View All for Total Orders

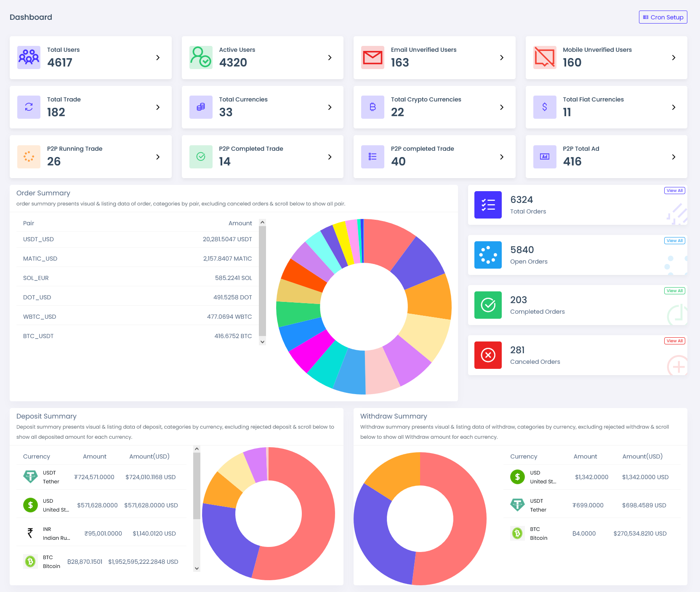click(x=674, y=191)
